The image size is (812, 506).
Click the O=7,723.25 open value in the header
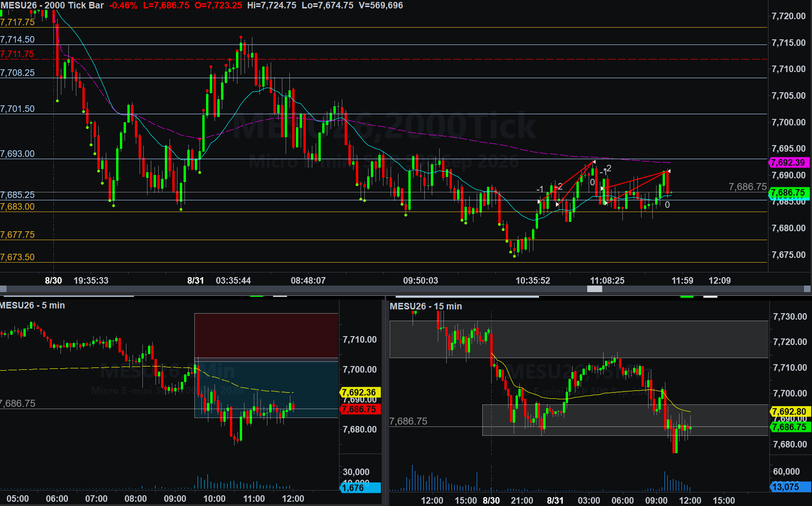218,6
